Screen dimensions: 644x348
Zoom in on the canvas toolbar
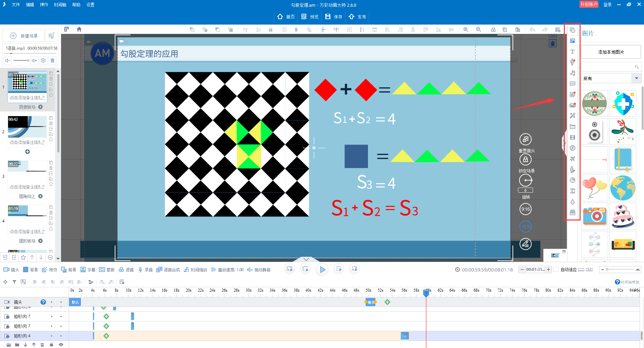[x=466, y=30]
